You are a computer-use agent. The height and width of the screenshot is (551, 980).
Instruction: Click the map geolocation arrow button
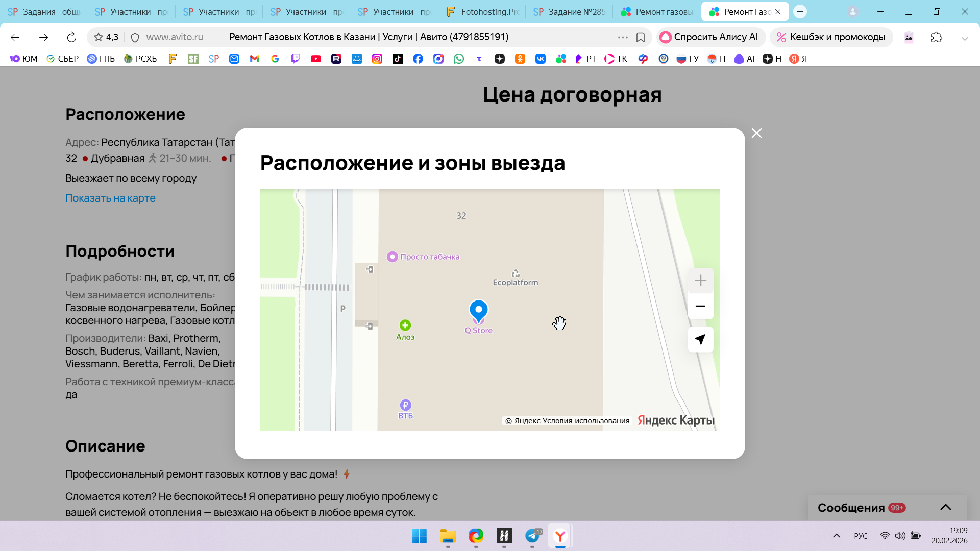point(700,339)
